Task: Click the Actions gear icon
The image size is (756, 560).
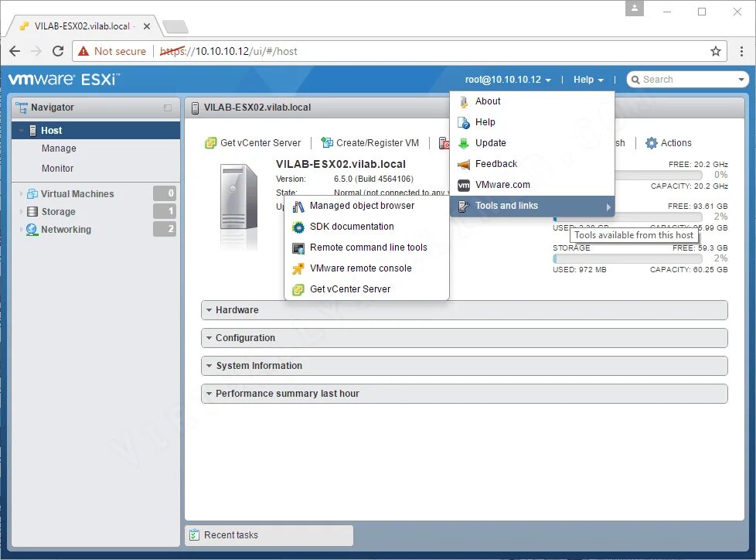Action: [x=652, y=142]
